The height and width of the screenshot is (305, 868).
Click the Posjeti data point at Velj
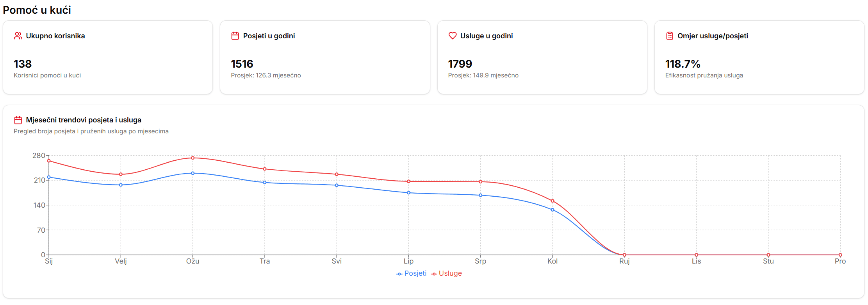[121, 185]
